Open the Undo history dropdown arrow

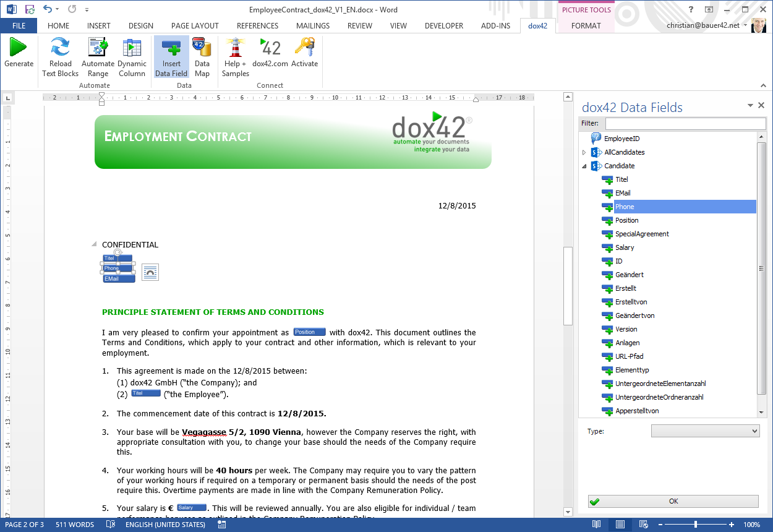57,9
